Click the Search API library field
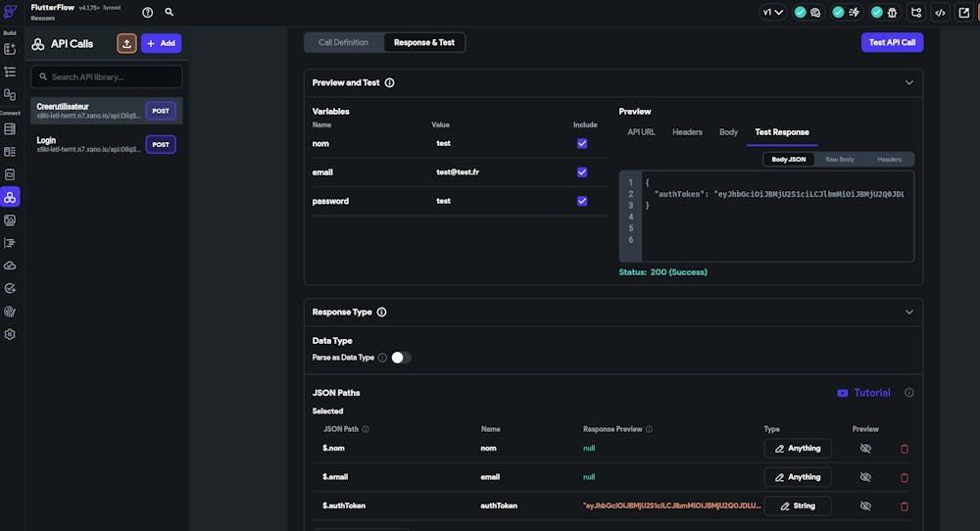 107,76
